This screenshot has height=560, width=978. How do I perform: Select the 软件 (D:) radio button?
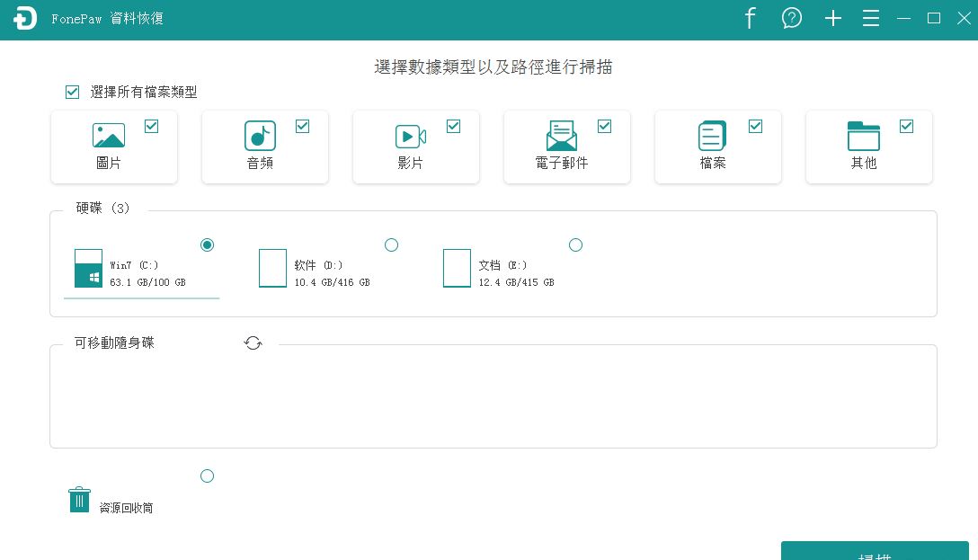(391, 245)
